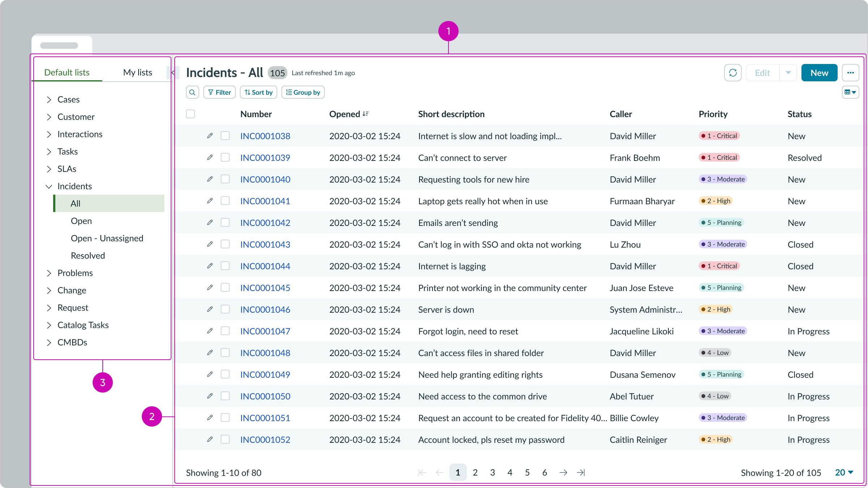This screenshot has height=488, width=868.
Task: Open the column layout grid dropdown
Action: (850, 92)
